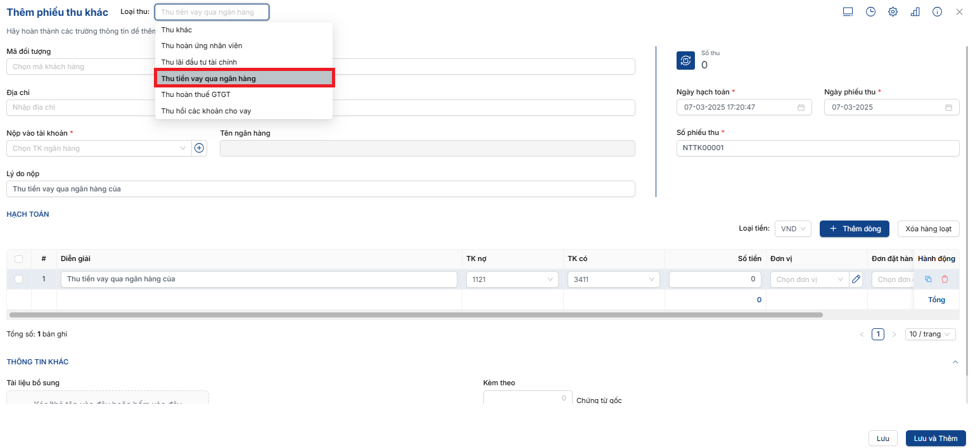This screenshot has width=980, height=448.
Task: Click the info circle icon
Action: tap(937, 12)
